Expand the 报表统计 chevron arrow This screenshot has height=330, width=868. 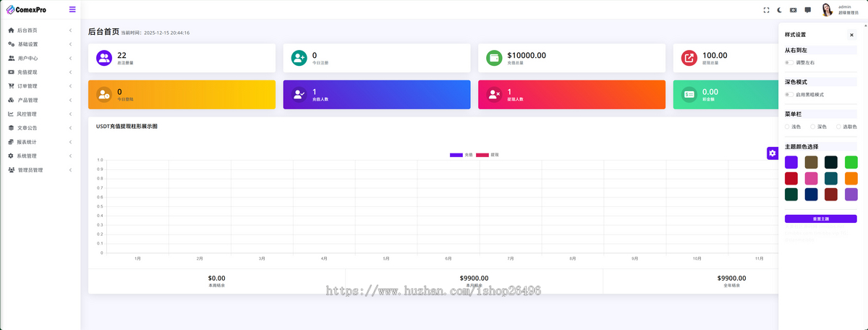[70, 142]
